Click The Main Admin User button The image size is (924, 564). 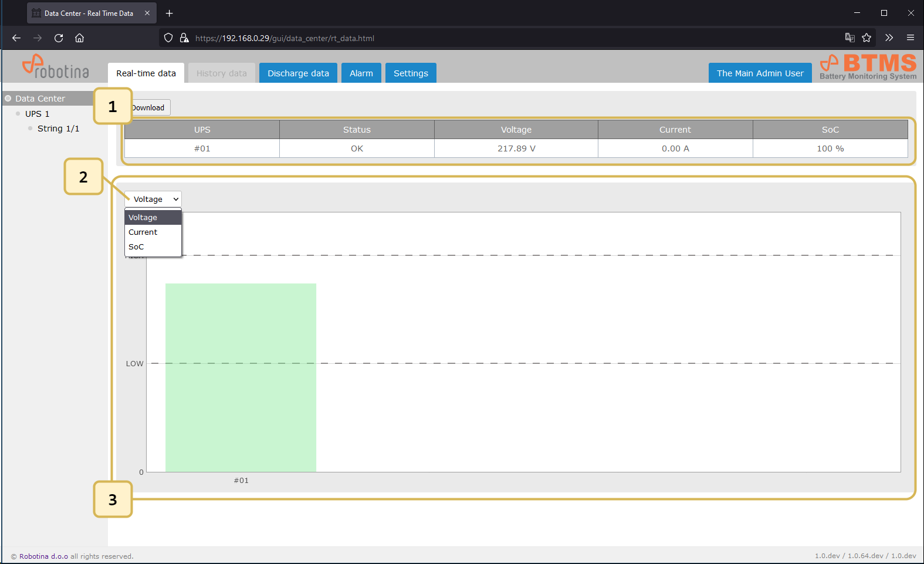pyautogui.click(x=760, y=73)
